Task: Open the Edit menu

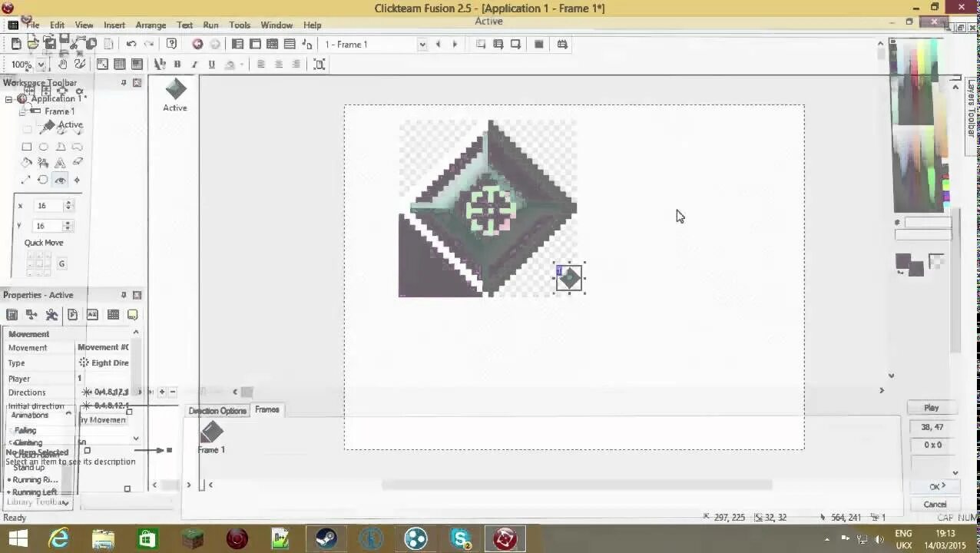Action: 58,25
